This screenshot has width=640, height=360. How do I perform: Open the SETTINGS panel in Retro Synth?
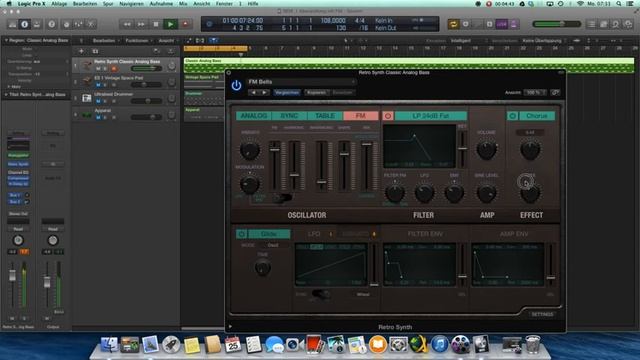point(542,314)
